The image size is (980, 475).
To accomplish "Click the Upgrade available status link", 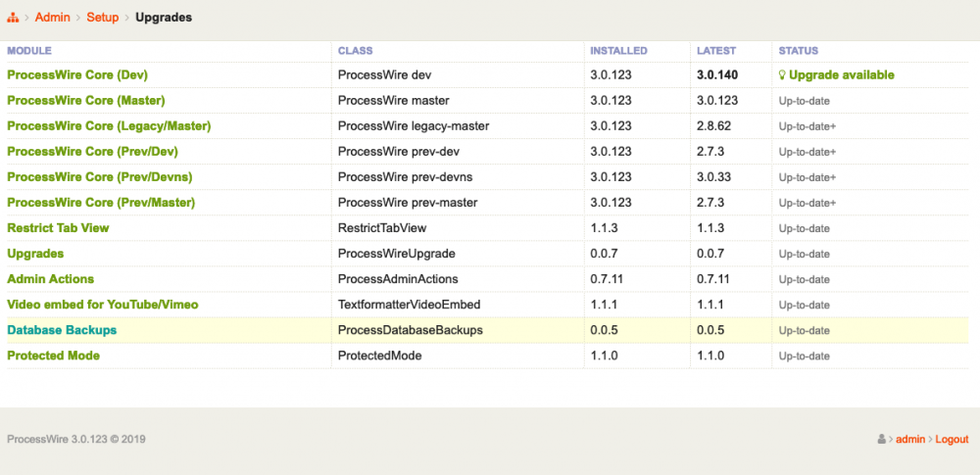I will click(x=841, y=75).
